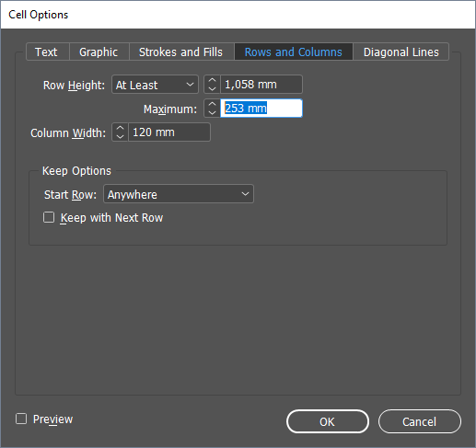Click the Maximum 253 mm field
The image size is (476, 448).
[261, 109]
